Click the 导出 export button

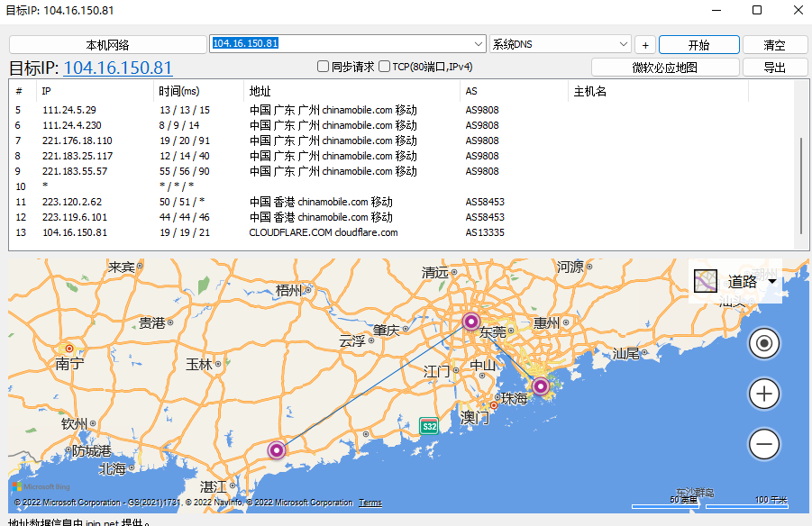775,68
